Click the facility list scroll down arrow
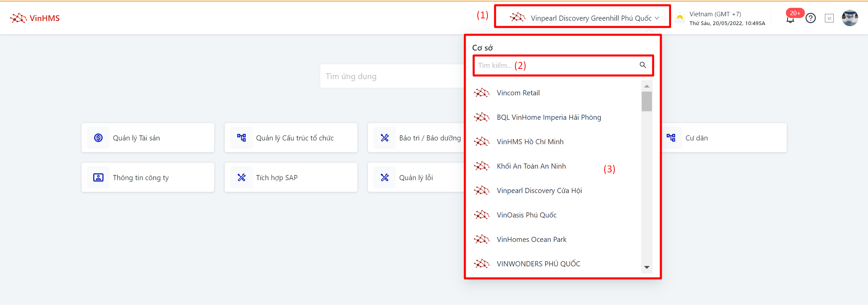 tap(647, 267)
